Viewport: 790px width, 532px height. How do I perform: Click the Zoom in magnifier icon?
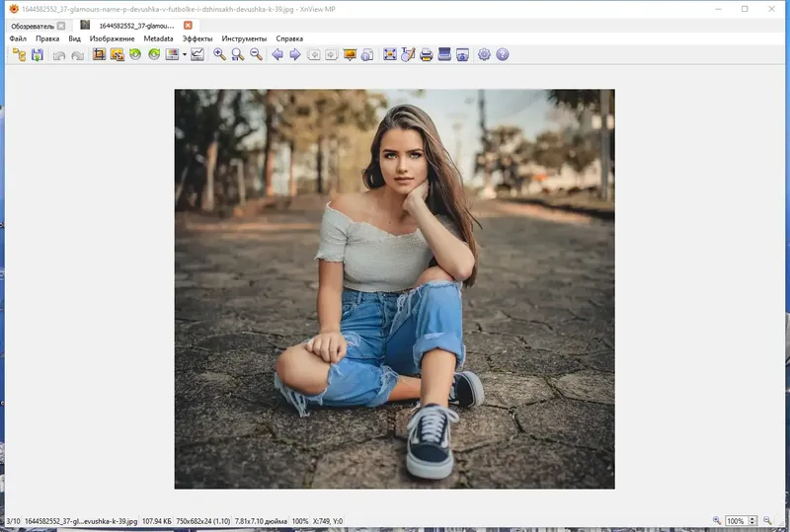click(219, 55)
